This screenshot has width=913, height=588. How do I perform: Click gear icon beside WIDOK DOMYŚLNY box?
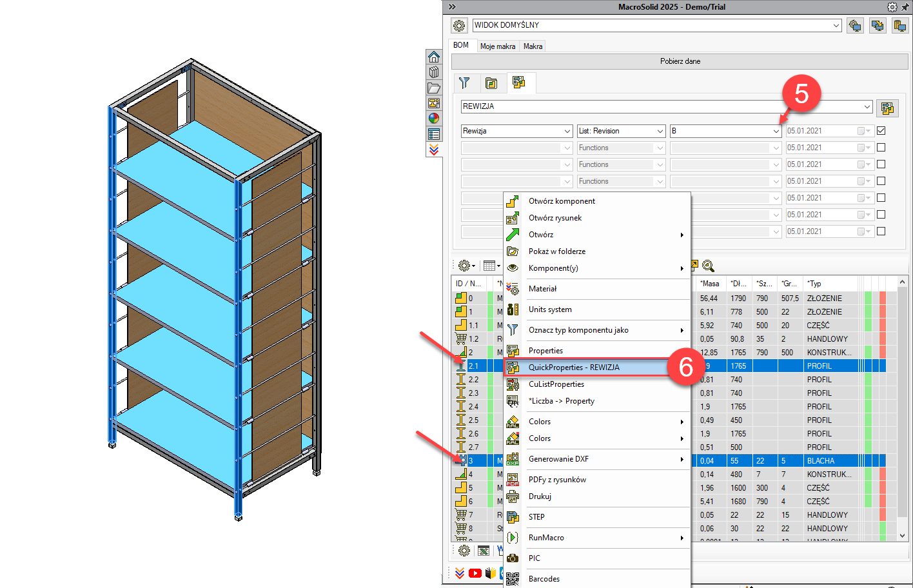click(x=459, y=25)
